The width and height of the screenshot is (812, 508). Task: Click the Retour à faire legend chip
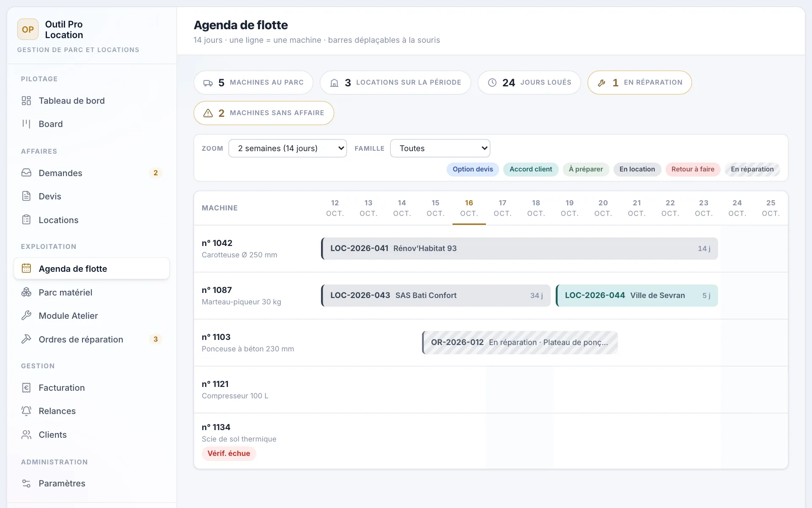tap(693, 169)
